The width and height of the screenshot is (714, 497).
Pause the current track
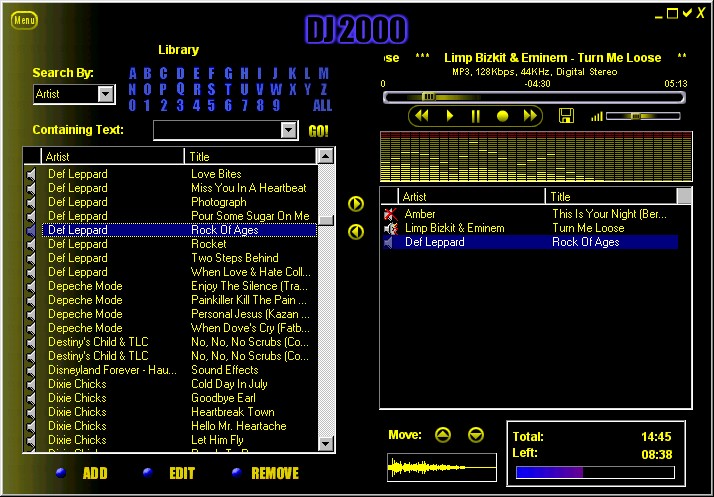(476, 116)
